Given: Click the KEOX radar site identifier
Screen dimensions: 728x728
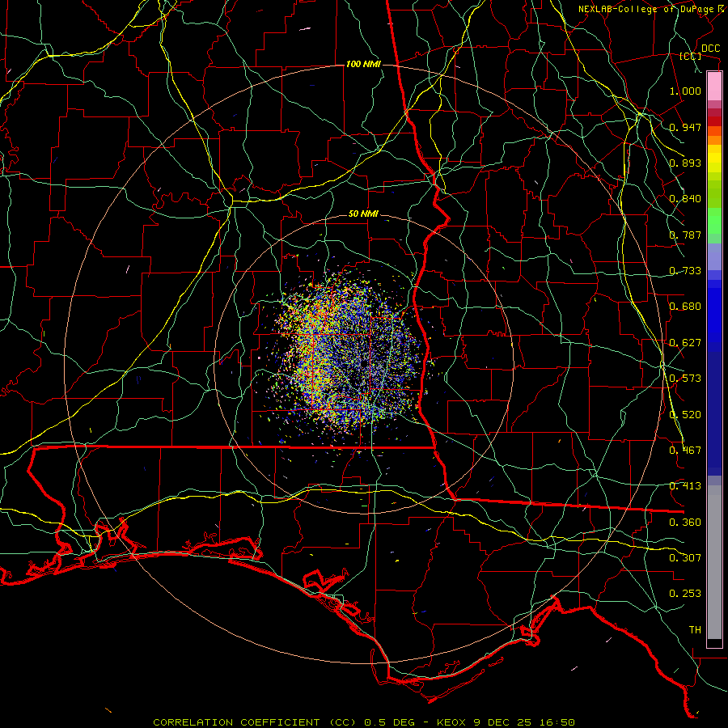Looking at the screenshot, I should [x=453, y=722].
